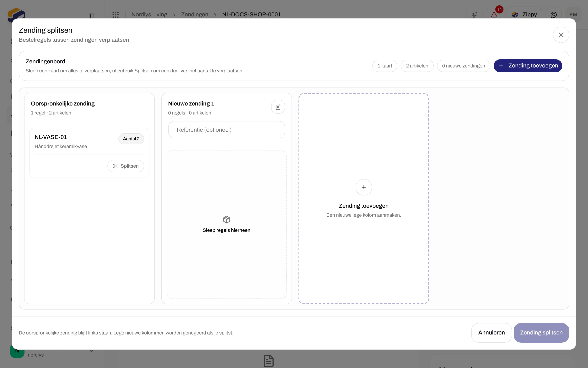Open the chat support icon

553,15
